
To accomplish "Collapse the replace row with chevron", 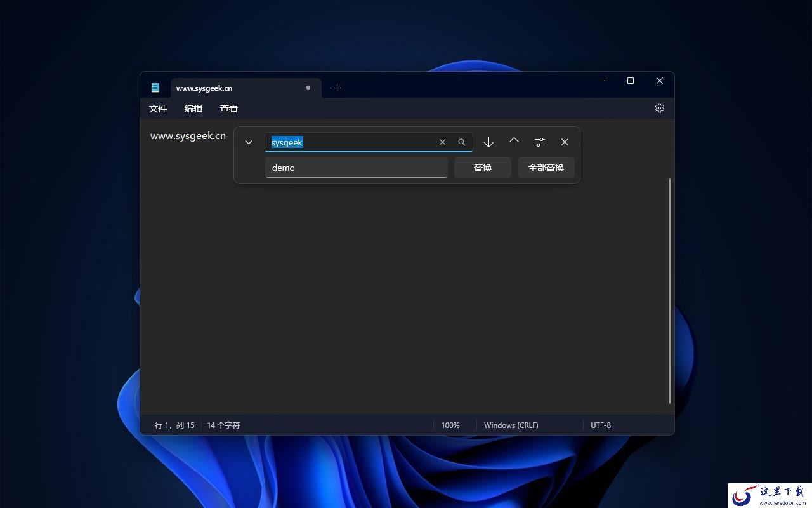I will pyautogui.click(x=249, y=142).
